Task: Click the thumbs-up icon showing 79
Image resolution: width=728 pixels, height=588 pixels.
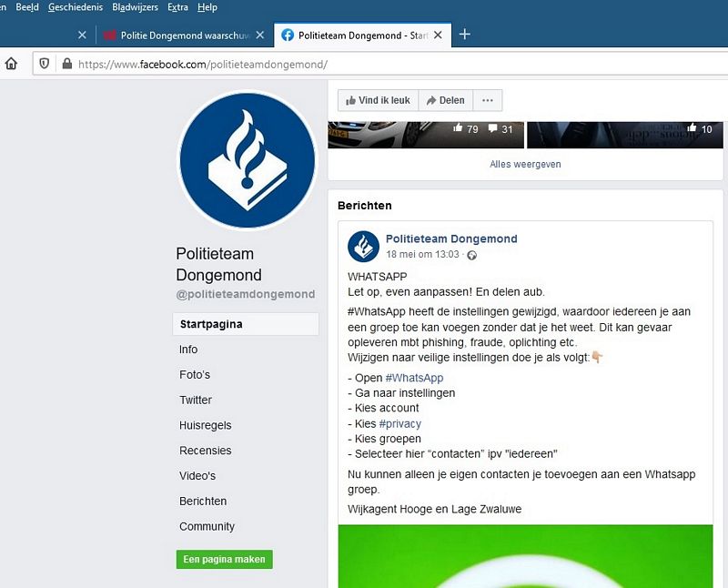Action: (459, 127)
